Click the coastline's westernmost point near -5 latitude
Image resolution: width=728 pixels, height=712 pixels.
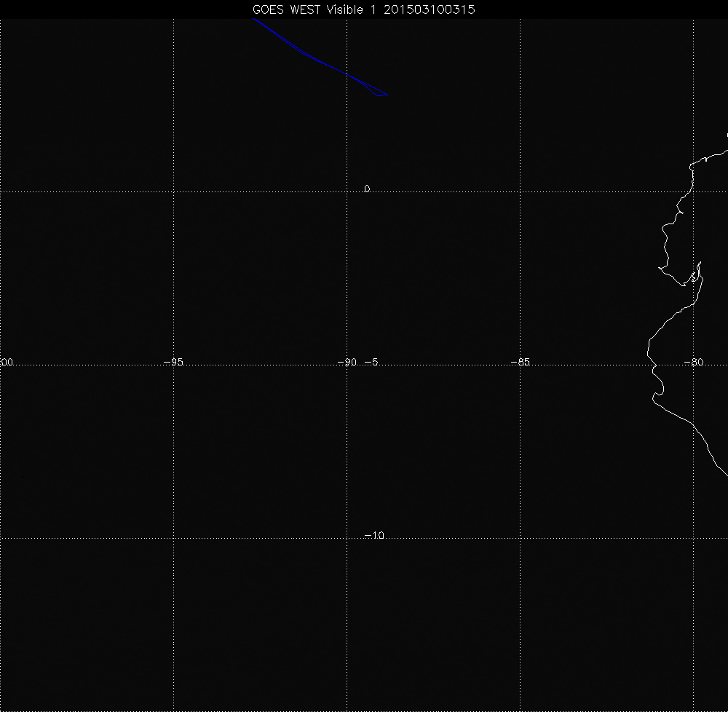(648, 355)
